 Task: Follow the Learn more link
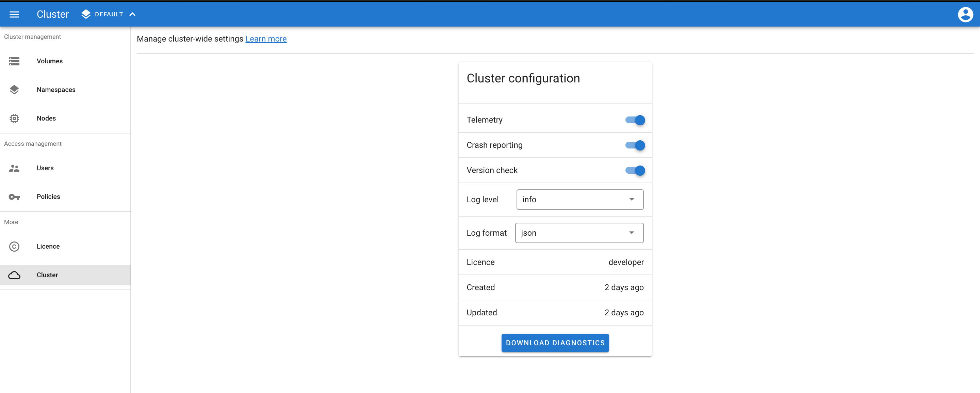(266, 39)
